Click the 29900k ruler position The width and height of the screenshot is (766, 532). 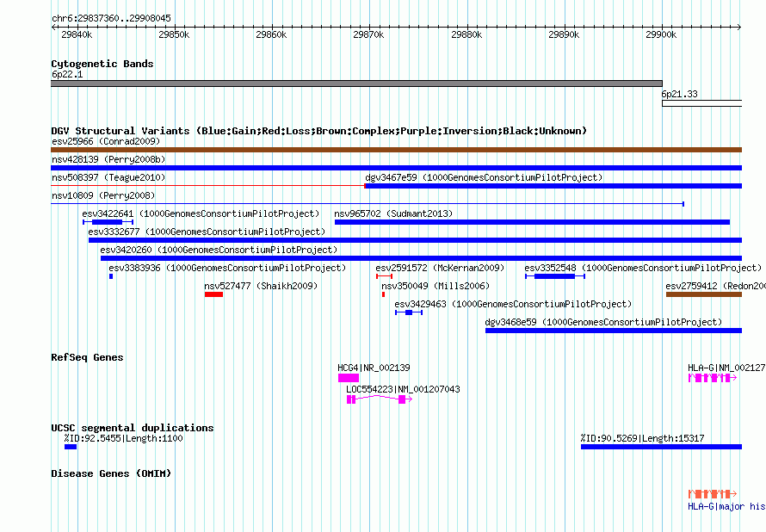(661, 34)
